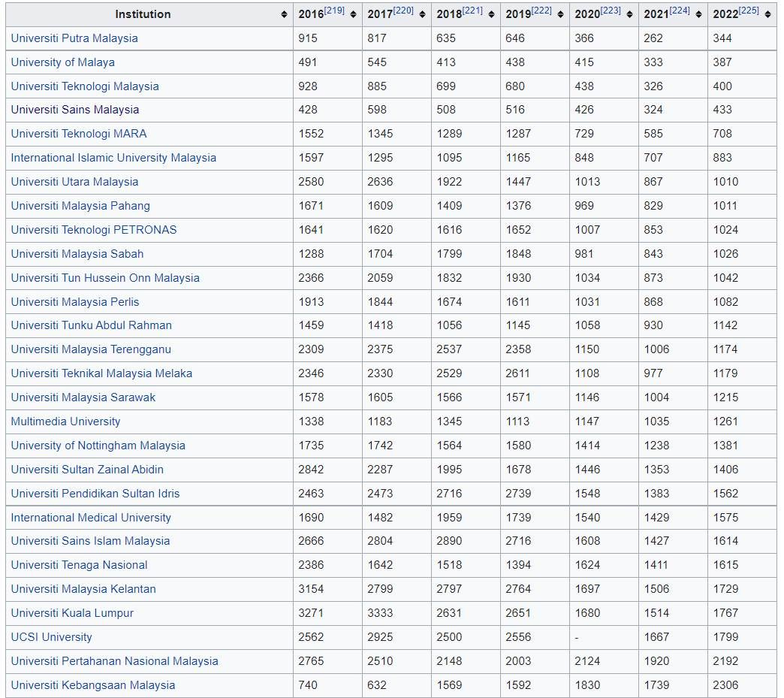Open Universiti Malaysia Kelantan link

click(83, 589)
